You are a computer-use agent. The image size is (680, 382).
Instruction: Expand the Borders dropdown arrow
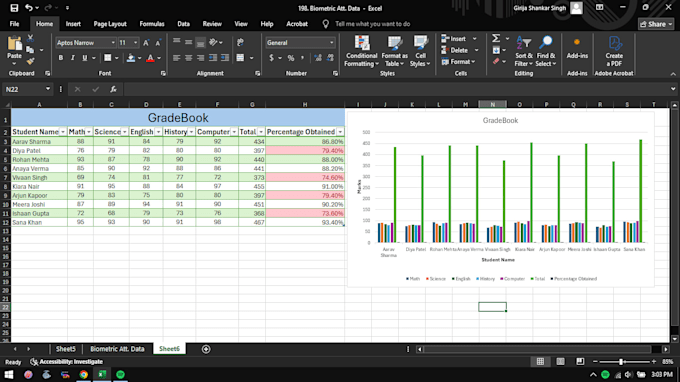tap(117, 58)
